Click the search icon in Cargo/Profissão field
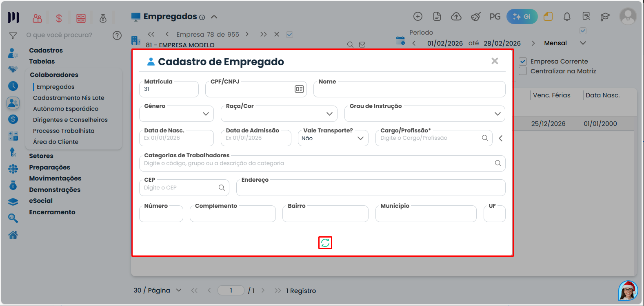The height and width of the screenshot is (306, 644). pos(484,138)
